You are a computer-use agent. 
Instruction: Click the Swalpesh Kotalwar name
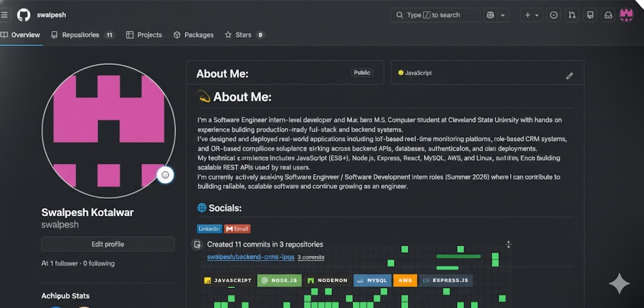point(87,212)
